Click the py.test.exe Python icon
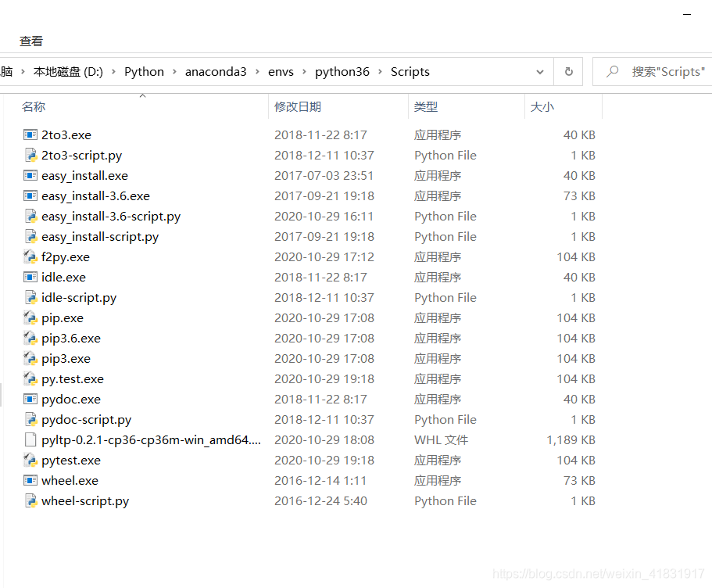712x588 pixels. (30, 378)
